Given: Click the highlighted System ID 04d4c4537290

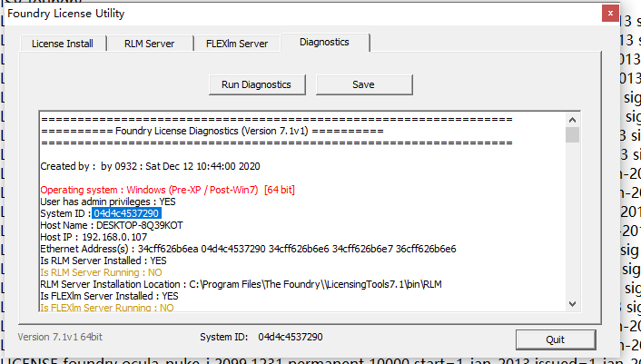Looking at the screenshot, I should [126, 213].
